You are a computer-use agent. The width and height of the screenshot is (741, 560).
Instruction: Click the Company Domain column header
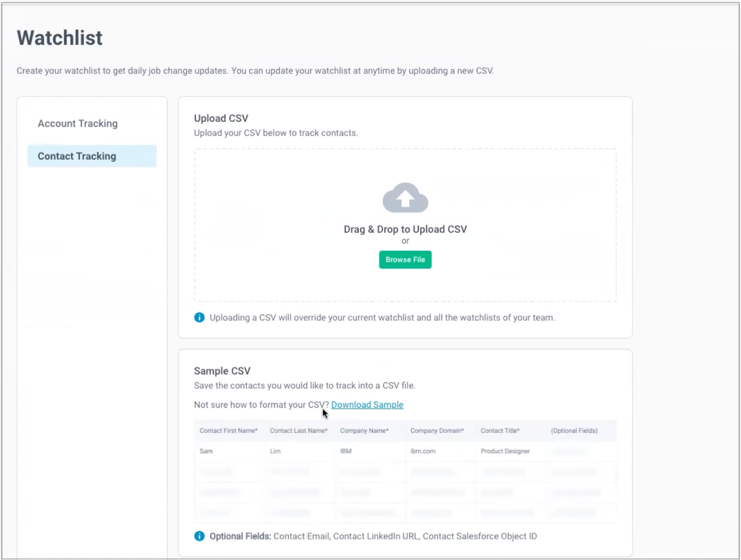tap(437, 430)
